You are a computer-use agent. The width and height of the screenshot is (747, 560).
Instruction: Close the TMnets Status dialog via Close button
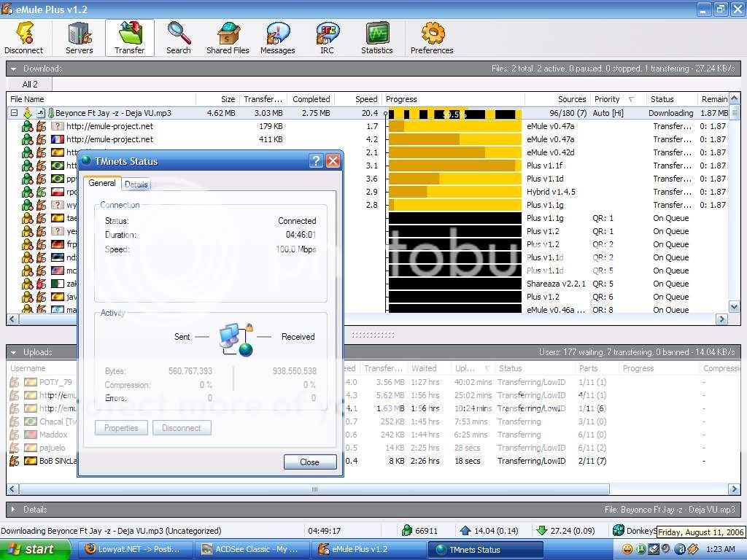pyautogui.click(x=309, y=462)
